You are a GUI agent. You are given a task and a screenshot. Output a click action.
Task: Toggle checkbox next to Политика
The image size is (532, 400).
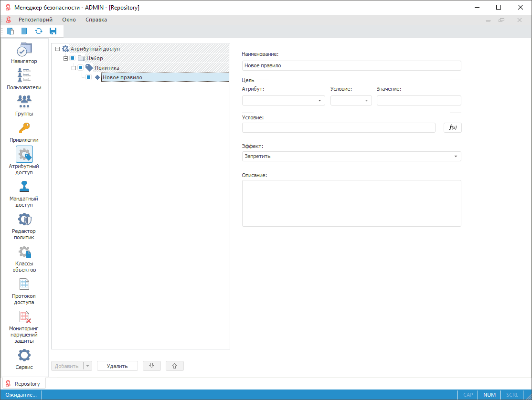(x=80, y=68)
